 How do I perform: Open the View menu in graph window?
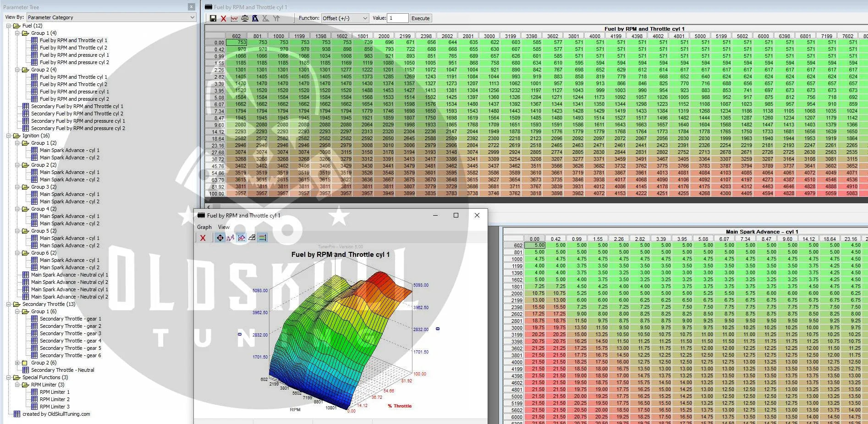click(224, 227)
